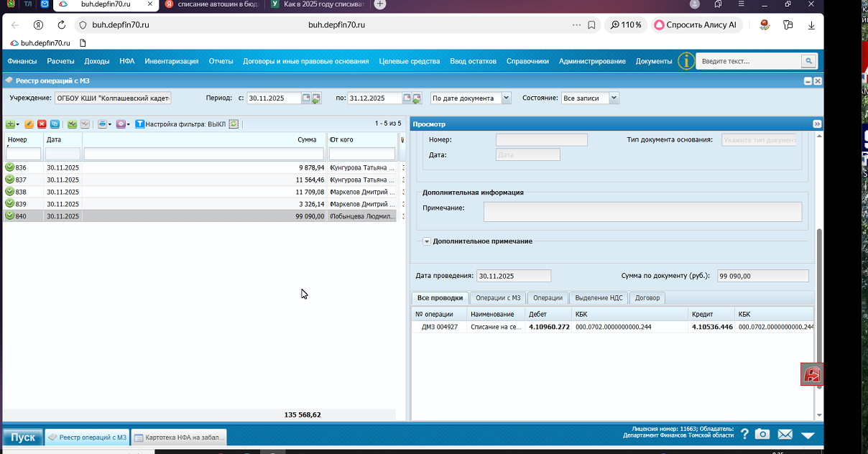Click the search magnifier button

(x=809, y=61)
